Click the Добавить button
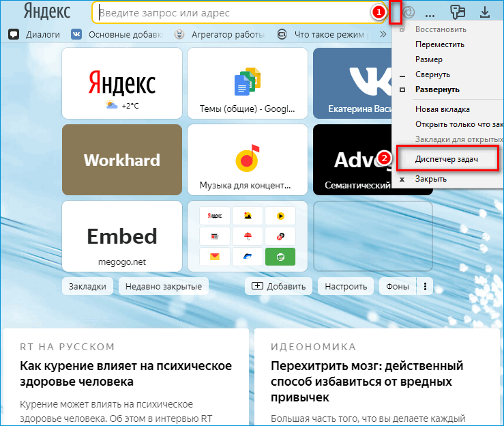504x426 pixels. point(278,287)
